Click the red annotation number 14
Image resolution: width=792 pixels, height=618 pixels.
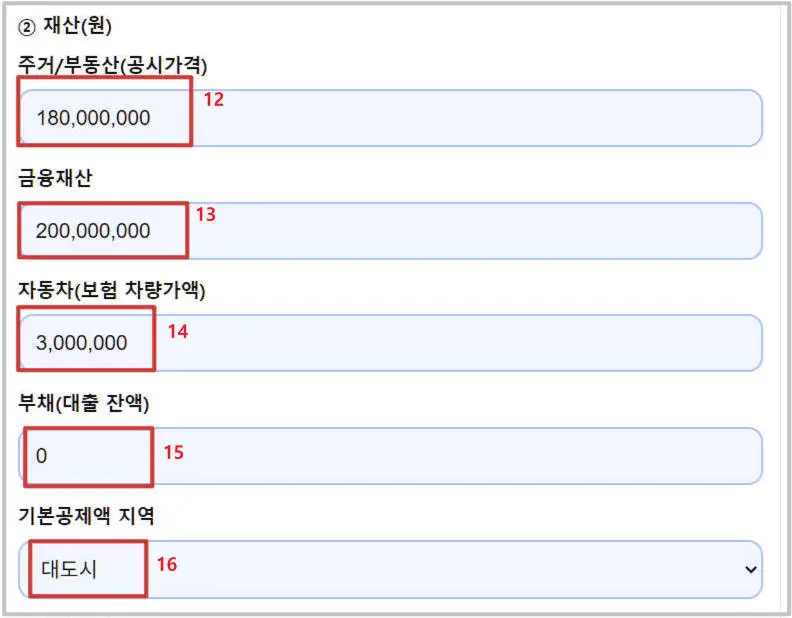[x=178, y=331]
